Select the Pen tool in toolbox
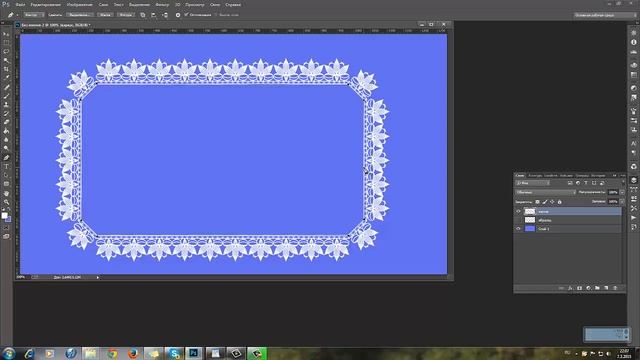Viewport: 640px width, 360px height. 6,158
